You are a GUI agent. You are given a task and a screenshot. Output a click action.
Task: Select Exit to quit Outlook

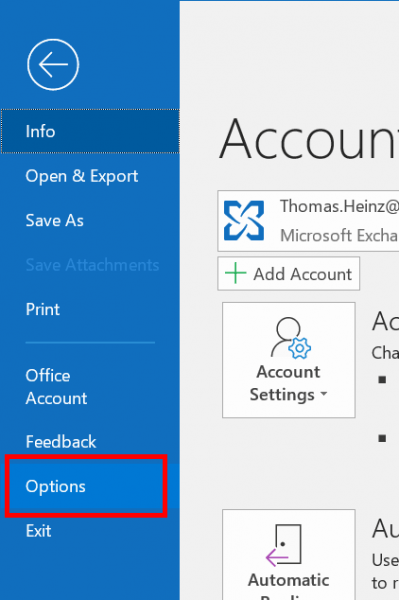[x=38, y=531]
